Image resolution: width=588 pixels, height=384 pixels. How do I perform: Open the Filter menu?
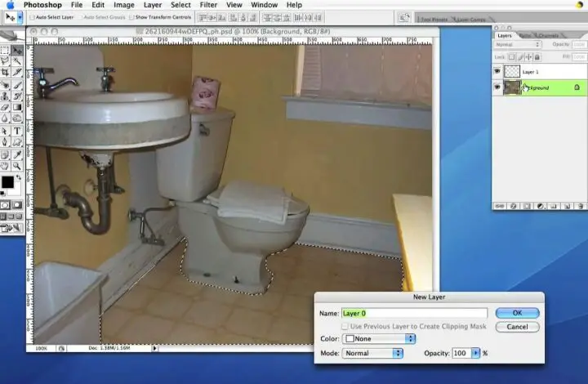tap(208, 5)
